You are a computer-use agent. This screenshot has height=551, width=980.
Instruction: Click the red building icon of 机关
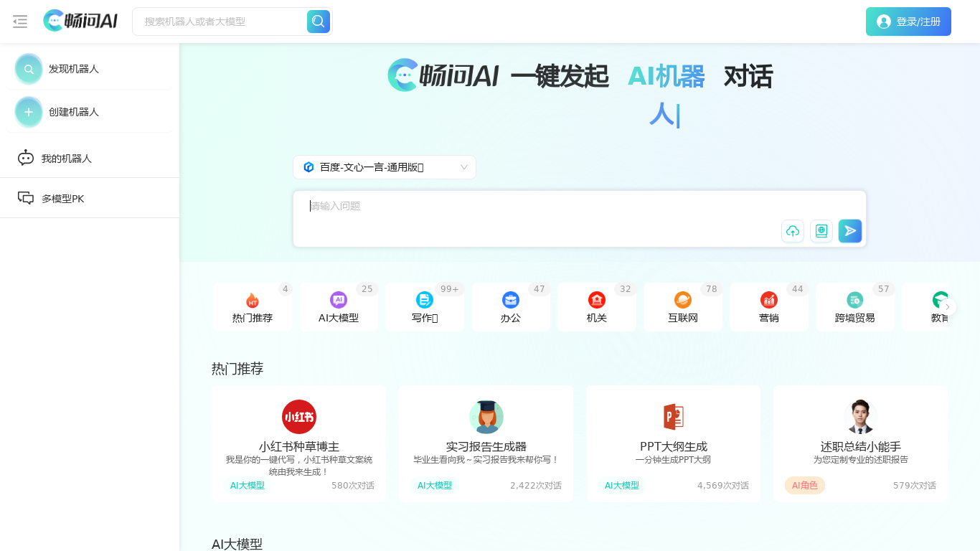[597, 300]
